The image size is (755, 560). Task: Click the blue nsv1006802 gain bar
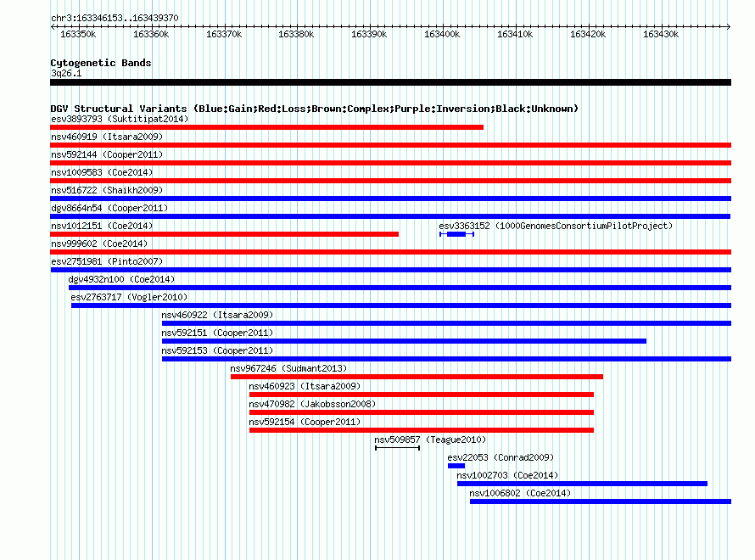pyautogui.click(x=601, y=501)
